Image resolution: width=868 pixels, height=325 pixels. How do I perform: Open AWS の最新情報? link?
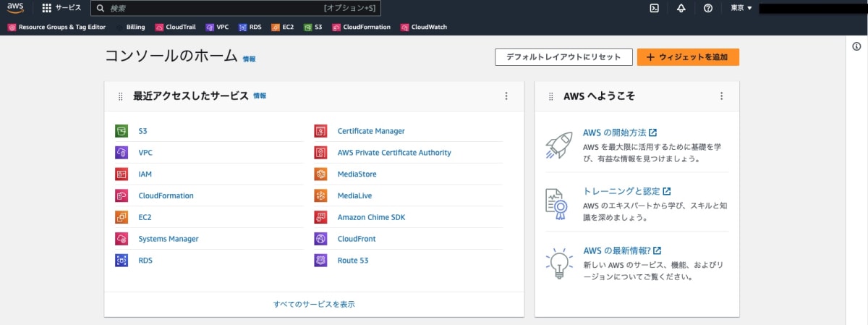[622, 250]
